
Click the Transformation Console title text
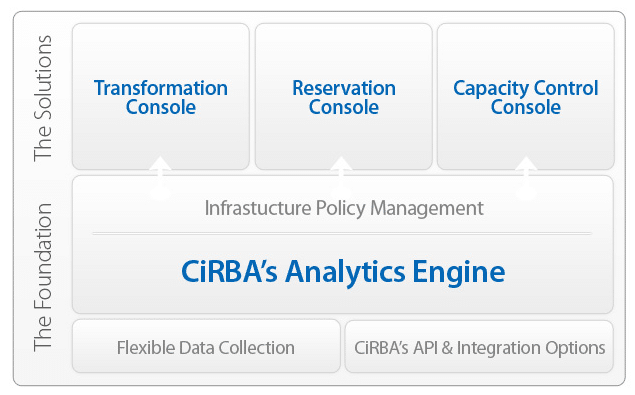pyautogui.click(x=161, y=98)
